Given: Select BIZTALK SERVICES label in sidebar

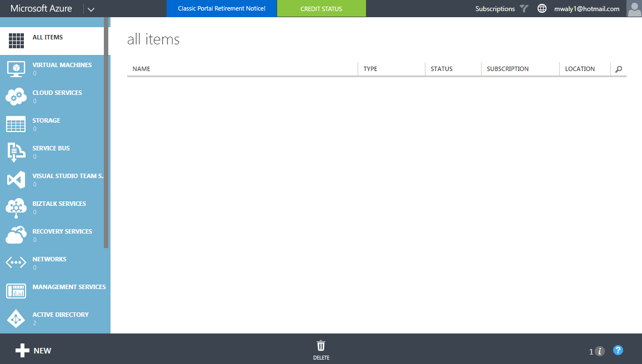Looking at the screenshot, I should (x=59, y=204).
